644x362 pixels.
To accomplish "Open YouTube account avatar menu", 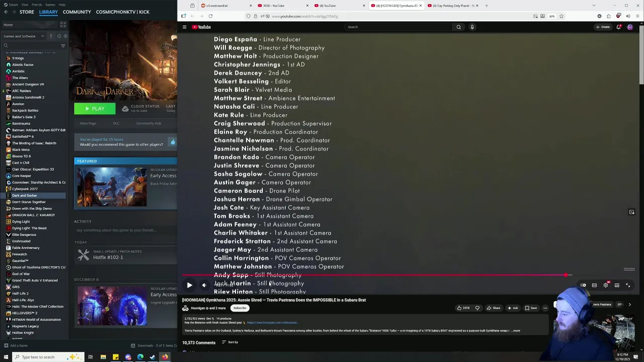I will coord(630,27).
